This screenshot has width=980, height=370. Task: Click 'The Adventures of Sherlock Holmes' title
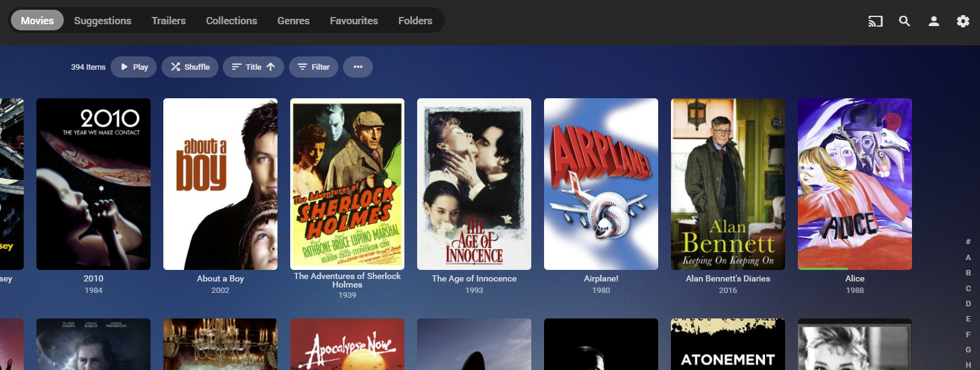point(347,280)
